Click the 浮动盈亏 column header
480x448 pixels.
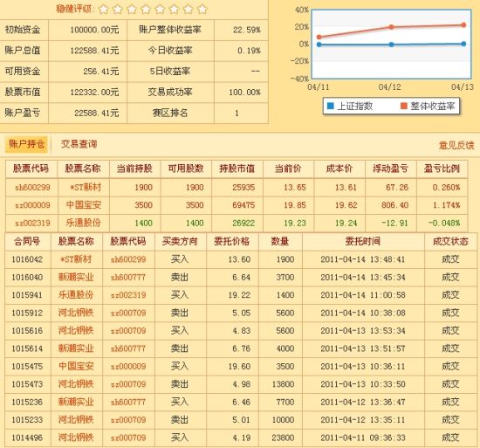[x=390, y=169]
